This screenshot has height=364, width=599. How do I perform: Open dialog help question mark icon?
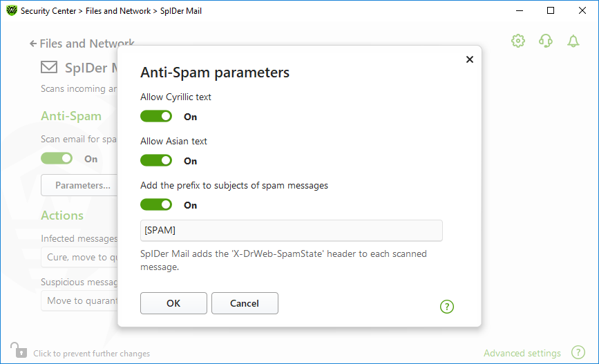click(446, 306)
